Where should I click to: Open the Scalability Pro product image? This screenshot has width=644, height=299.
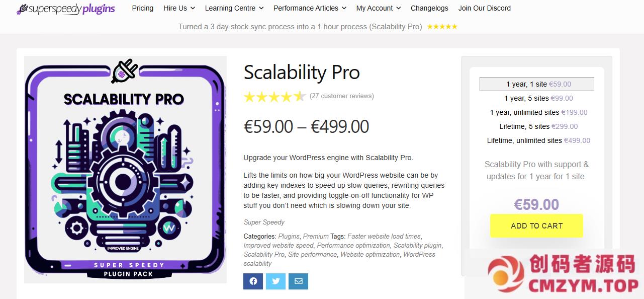tap(125, 170)
